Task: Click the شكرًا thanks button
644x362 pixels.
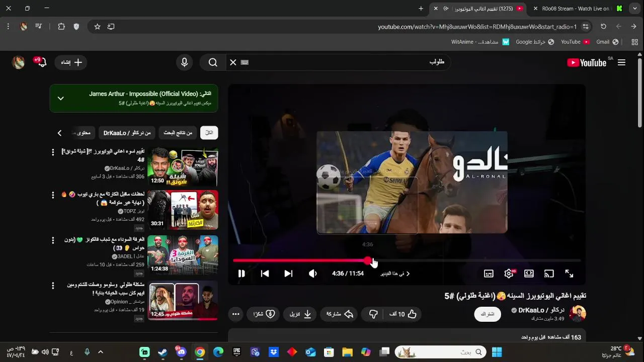Action: point(264,314)
